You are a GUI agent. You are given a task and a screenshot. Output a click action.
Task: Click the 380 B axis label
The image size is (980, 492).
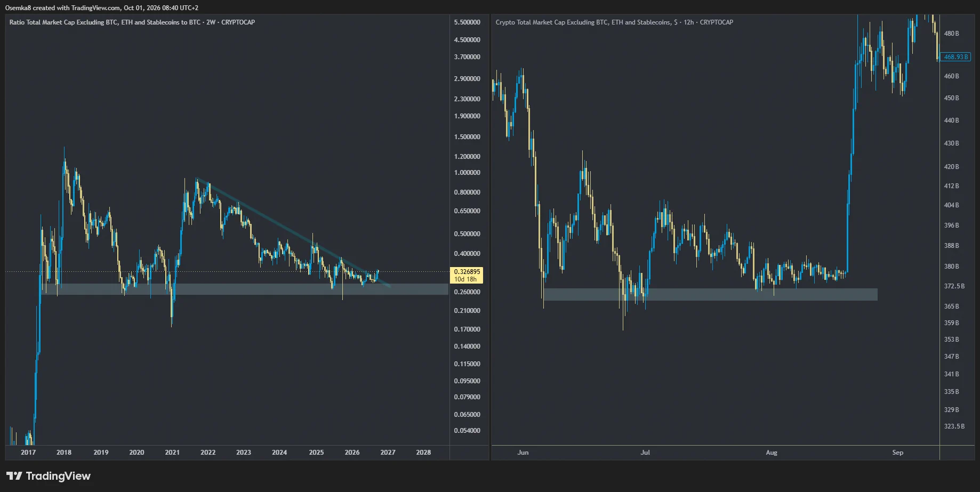pyautogui.click(x=952, y=267)
